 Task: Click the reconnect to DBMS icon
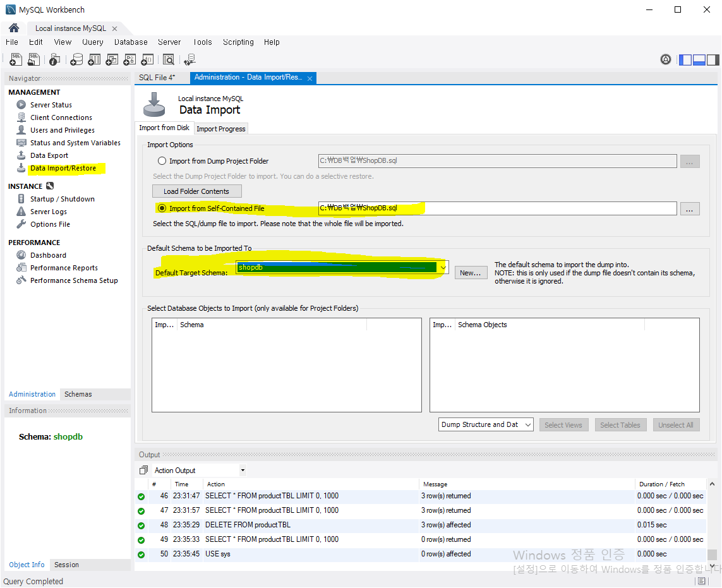[x=189, y=59]
